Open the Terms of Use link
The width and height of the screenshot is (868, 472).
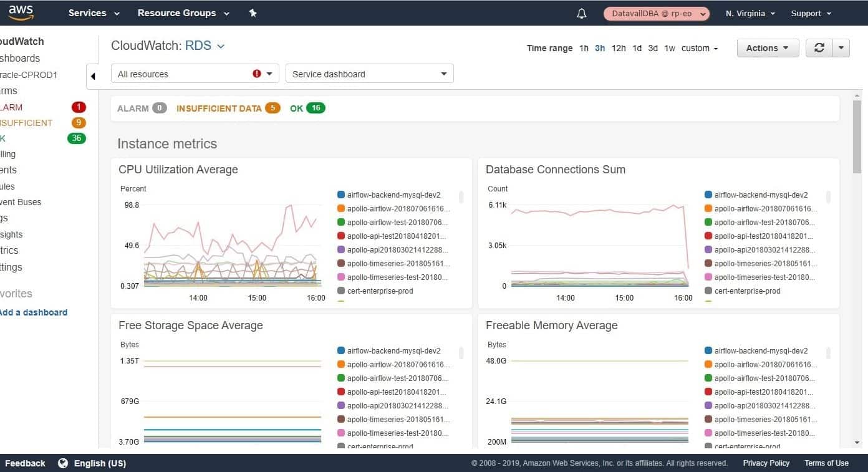coord(826,463)
